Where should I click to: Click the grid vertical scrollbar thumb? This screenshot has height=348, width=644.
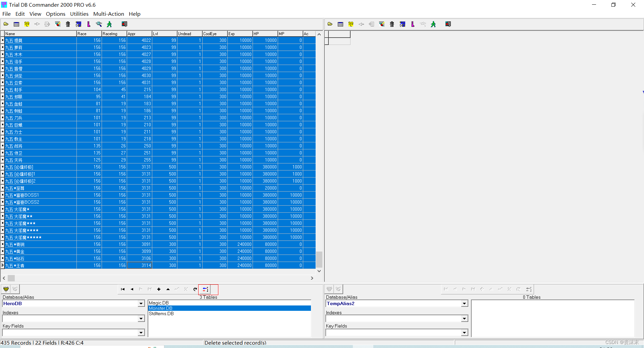pos(319,259)
